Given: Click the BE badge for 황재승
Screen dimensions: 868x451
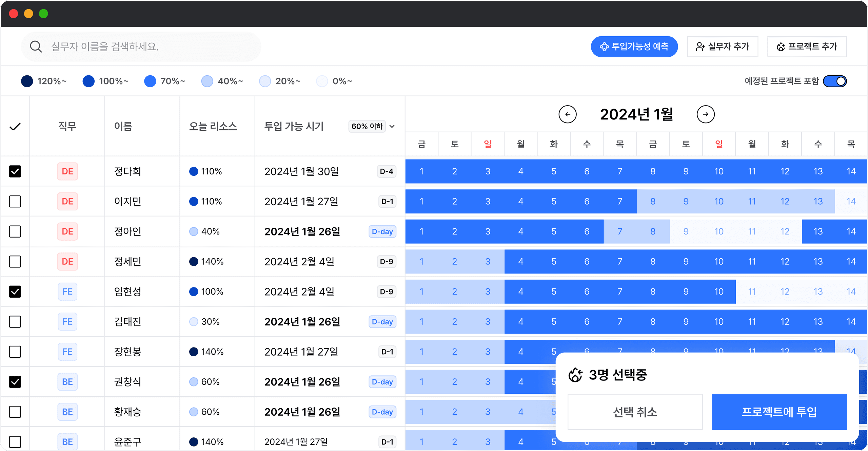Looking at the screenshot, I should point(67,412).
